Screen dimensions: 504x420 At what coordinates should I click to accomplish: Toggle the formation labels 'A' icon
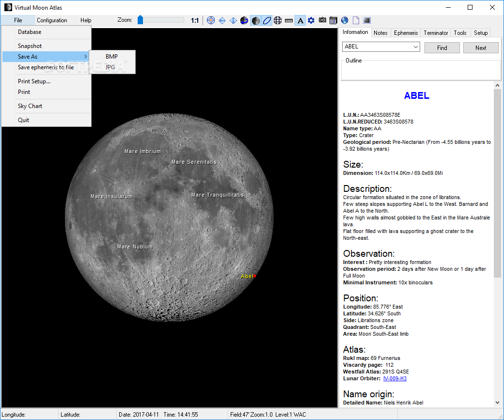[300, 20]
